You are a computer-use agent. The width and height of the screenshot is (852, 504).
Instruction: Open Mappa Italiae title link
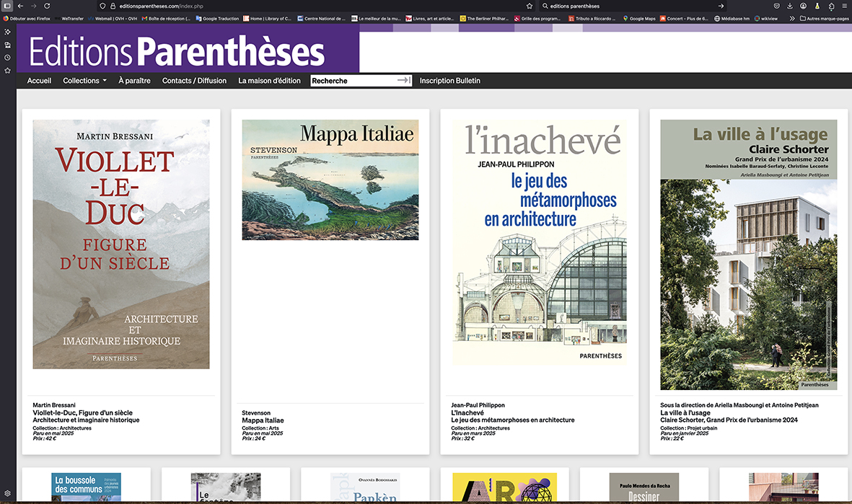pyautogui.click(x=263, y=420)
